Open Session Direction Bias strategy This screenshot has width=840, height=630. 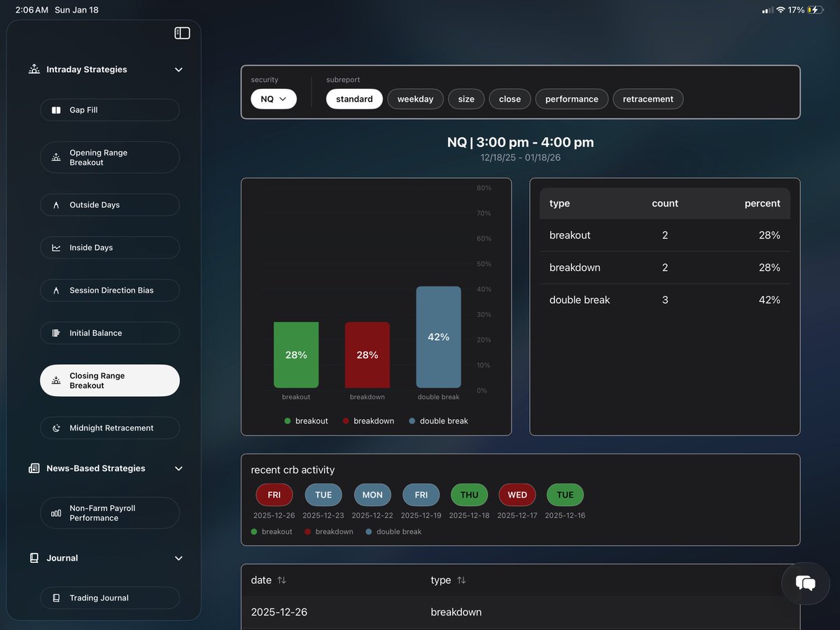(x=110, y=290)
